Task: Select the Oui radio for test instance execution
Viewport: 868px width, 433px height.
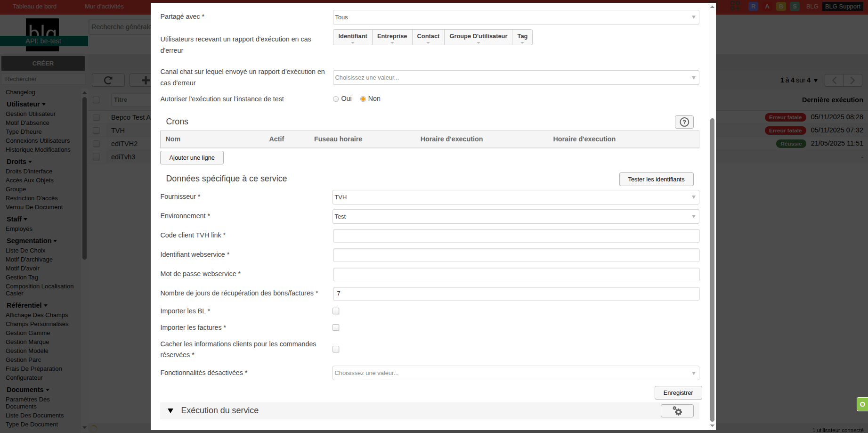Action: [x=336, y=99]
